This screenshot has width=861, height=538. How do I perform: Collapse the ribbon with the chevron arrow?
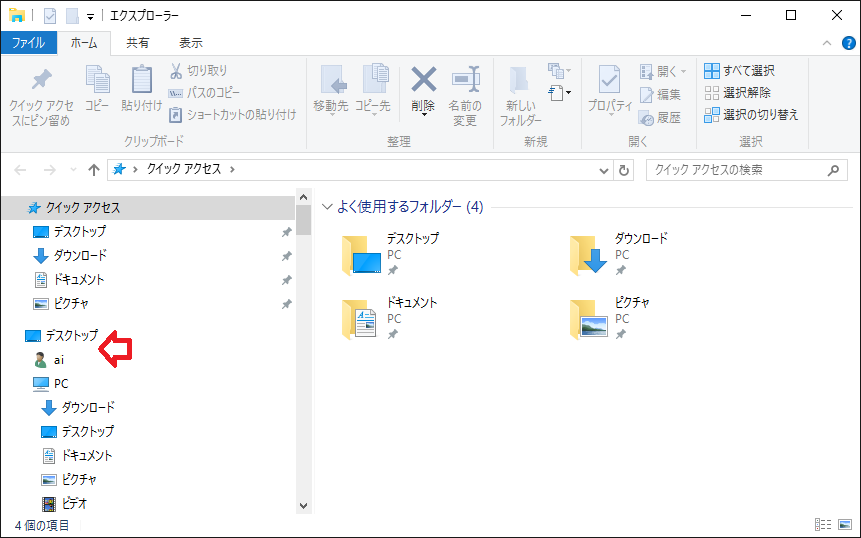click(x=826, y=43)
